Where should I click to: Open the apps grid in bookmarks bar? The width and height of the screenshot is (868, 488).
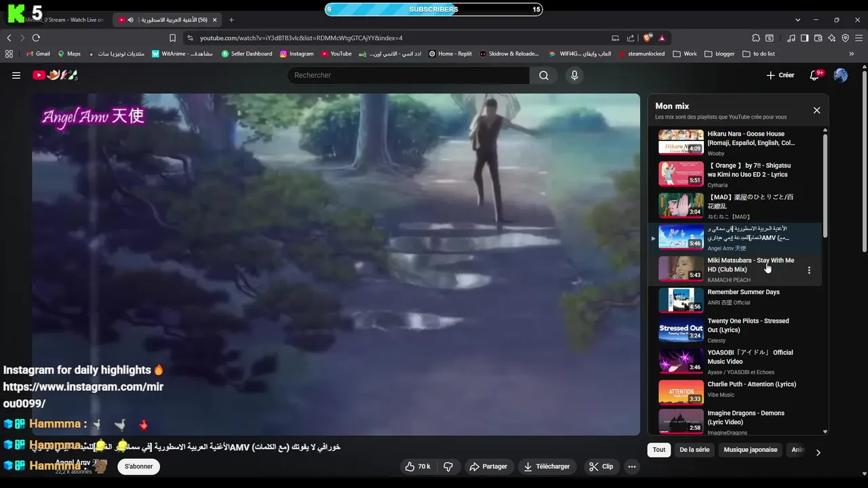click(x=9, y=54)
